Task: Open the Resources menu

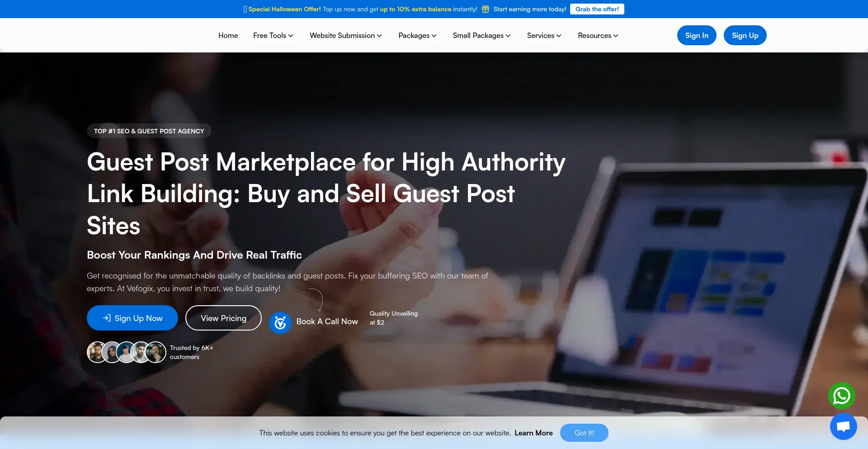Action: pyautogui.click(x=598, y=35)
